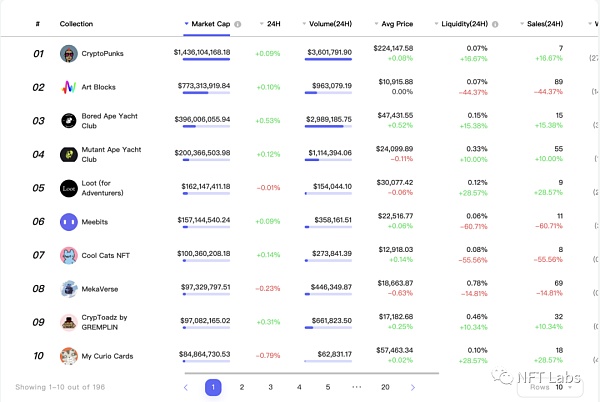Click the Loot (for Adventurers) logo
The height and width of the screenshot is (402, 600).
click(68, 188)
